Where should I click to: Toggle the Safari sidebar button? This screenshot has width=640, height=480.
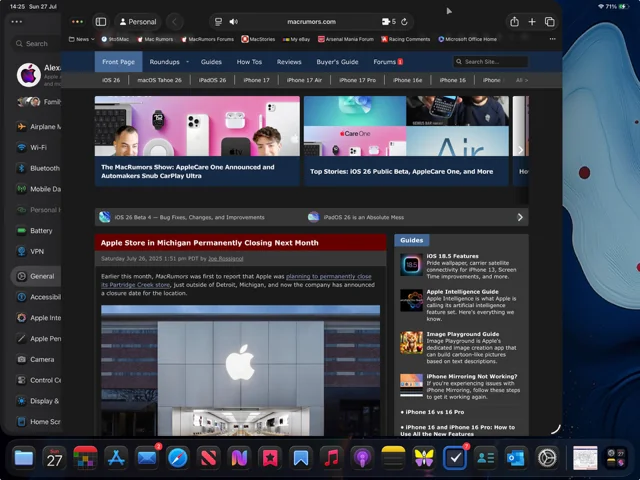pos(101,22)
